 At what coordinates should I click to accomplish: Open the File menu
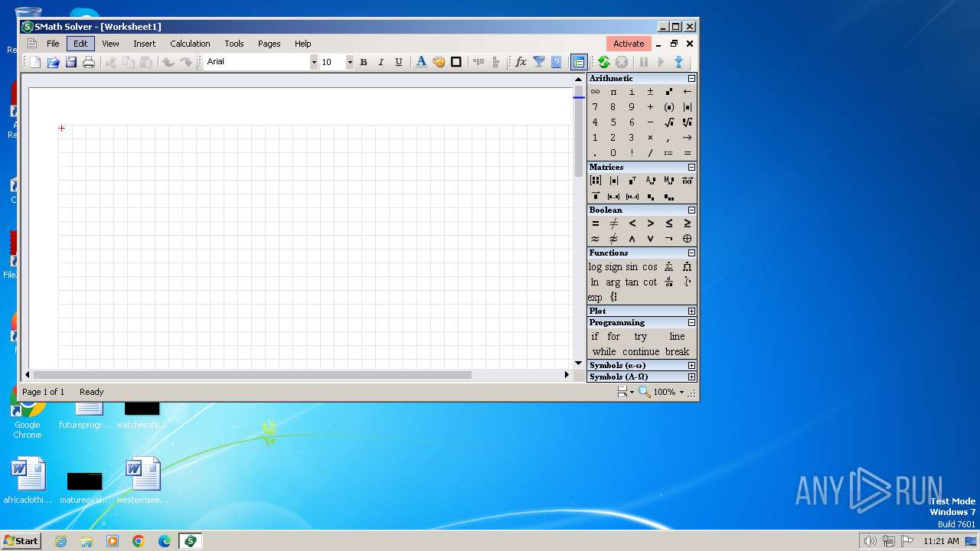pos(53,44)
